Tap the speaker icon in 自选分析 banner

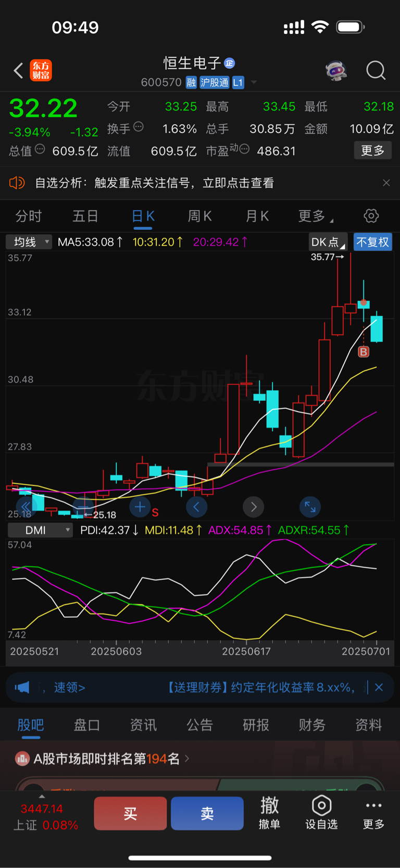point(17,182)
